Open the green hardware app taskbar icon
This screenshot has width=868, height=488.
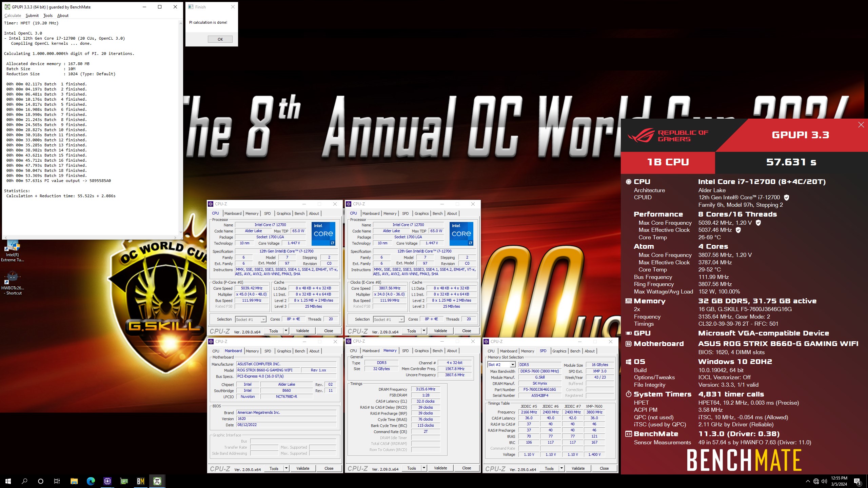(x=124, y=481)
